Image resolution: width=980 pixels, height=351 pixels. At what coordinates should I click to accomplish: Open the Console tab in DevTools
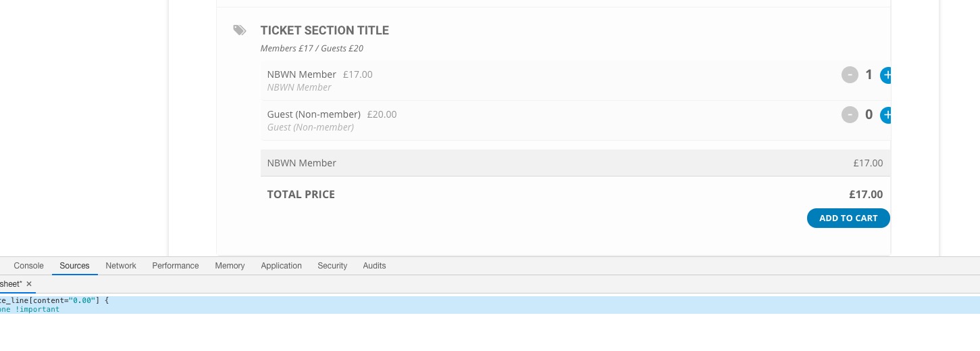(28, 266)
